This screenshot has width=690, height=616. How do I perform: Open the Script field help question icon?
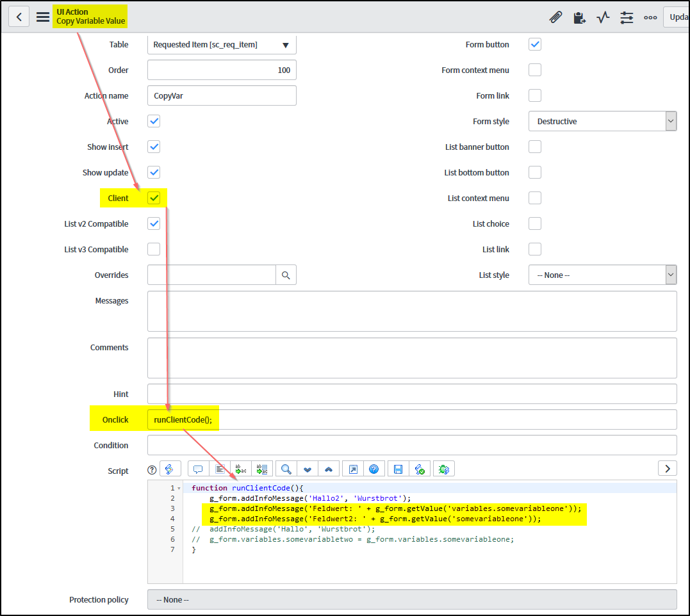coord(152,470)
